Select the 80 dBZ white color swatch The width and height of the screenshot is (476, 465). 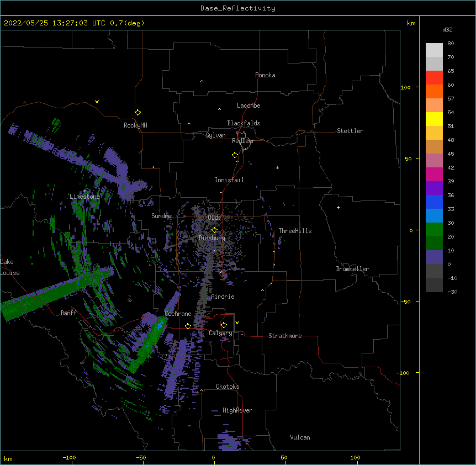point(434,50)
